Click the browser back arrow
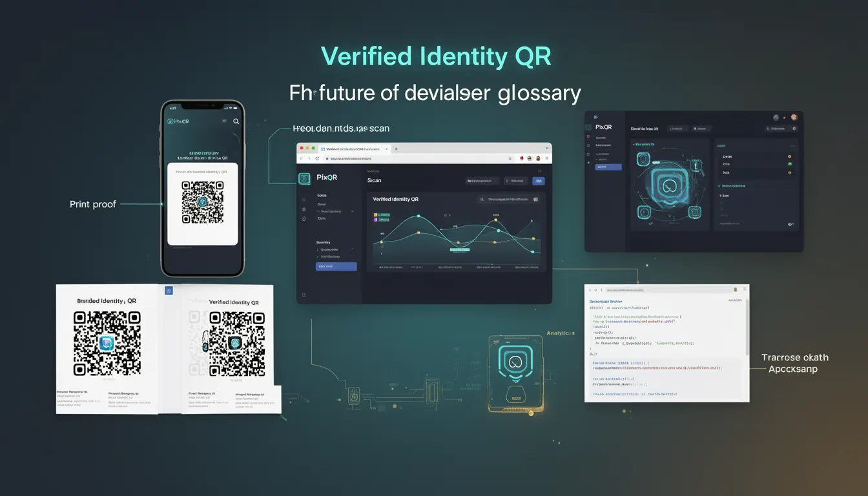Screen dimensions: 868x496 pos(301,158)
